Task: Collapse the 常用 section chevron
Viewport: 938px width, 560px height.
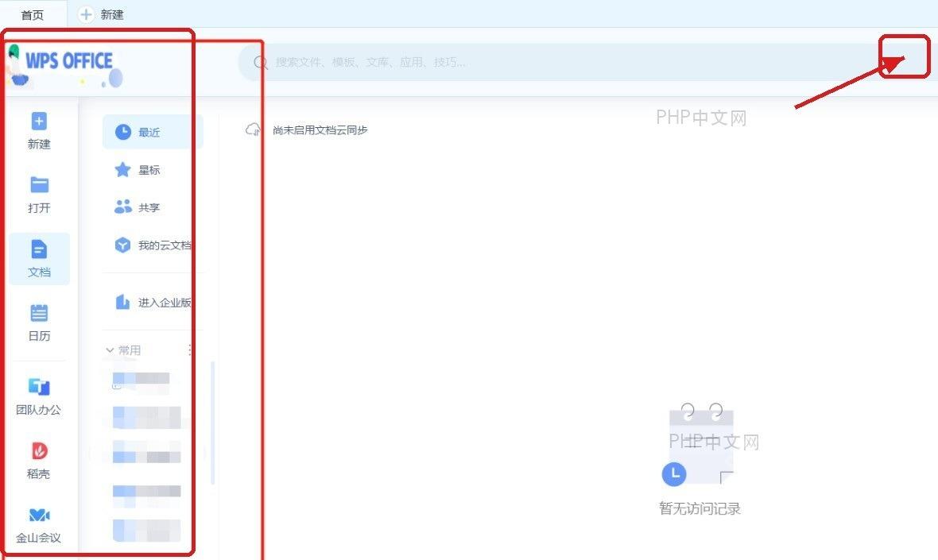Action: (110, 350)
